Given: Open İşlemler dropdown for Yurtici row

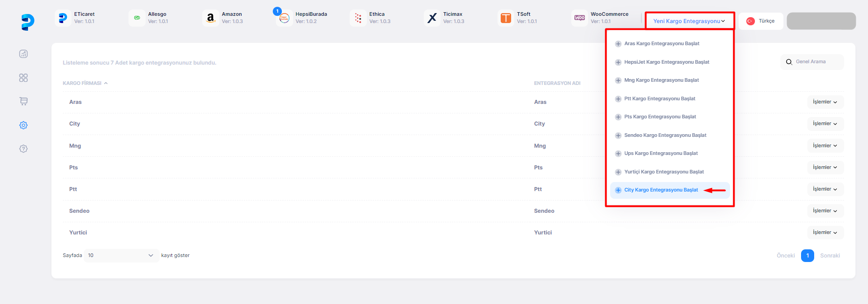Looking at the screenshot, I should 825,233.
